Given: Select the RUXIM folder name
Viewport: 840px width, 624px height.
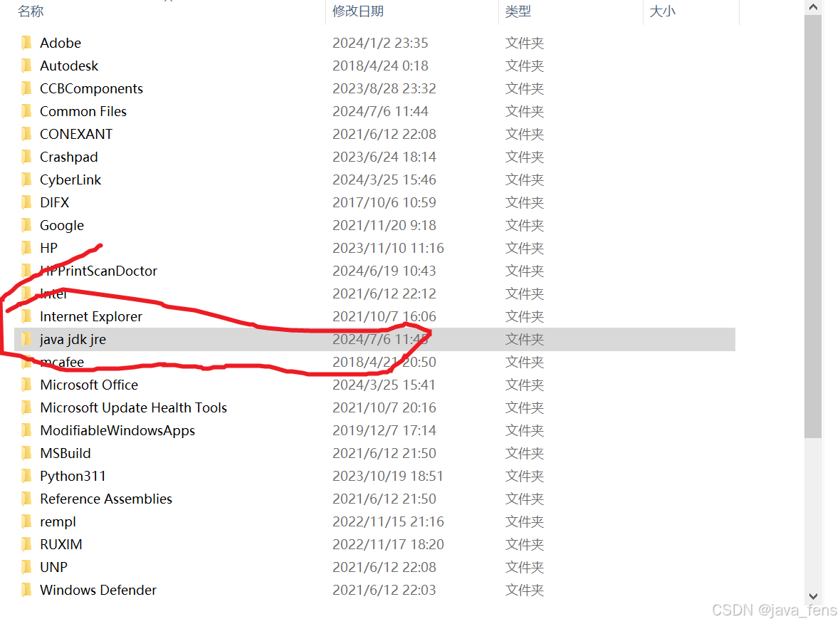Looking at the screenshot, I should coord(61,544).
